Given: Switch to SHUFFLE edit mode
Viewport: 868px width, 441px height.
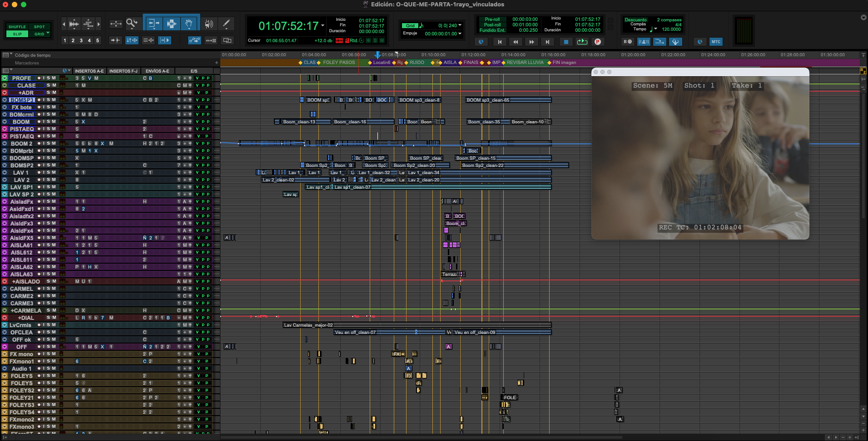Looking at the screenshot, I should click(x=17, y=27).
